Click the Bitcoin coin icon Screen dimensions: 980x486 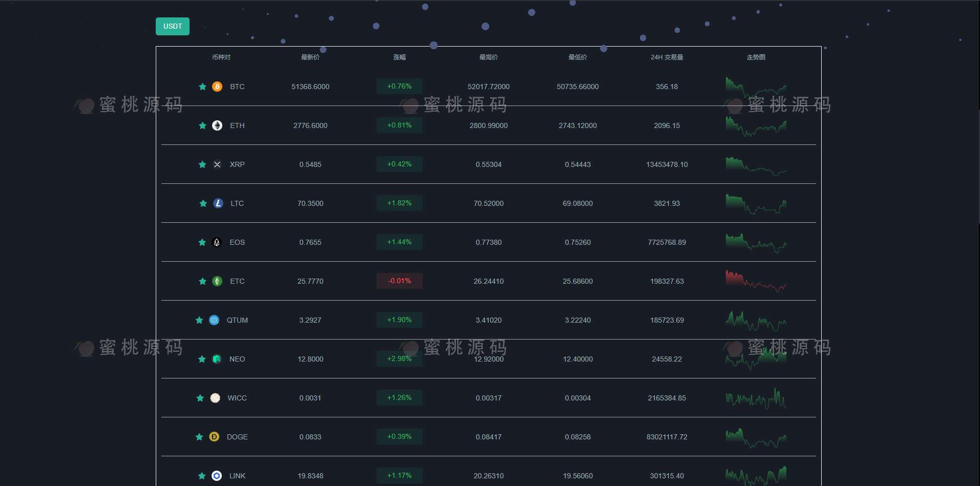217,87
